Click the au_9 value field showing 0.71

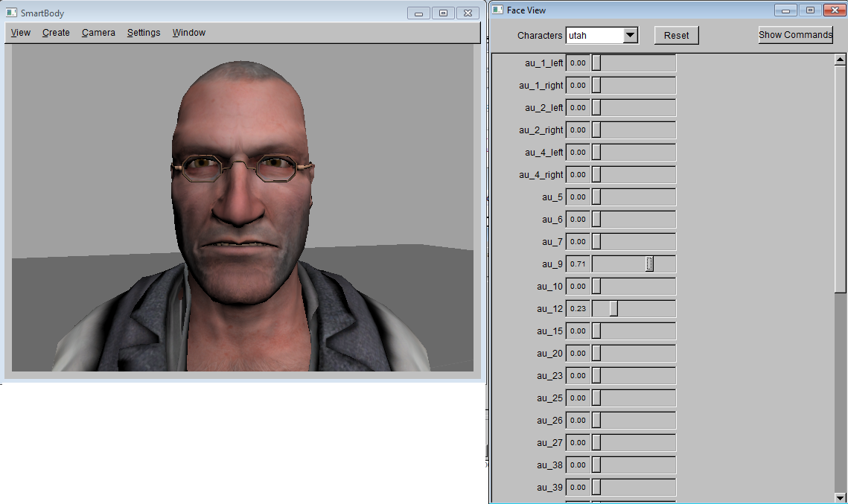tap(578, 264)
